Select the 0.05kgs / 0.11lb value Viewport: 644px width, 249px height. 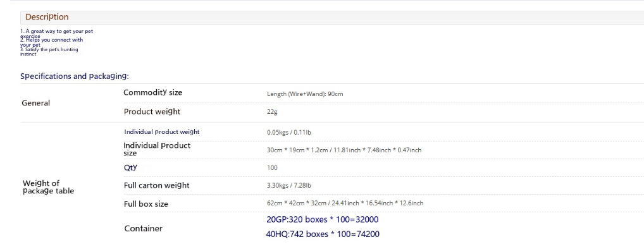point(291,132)
